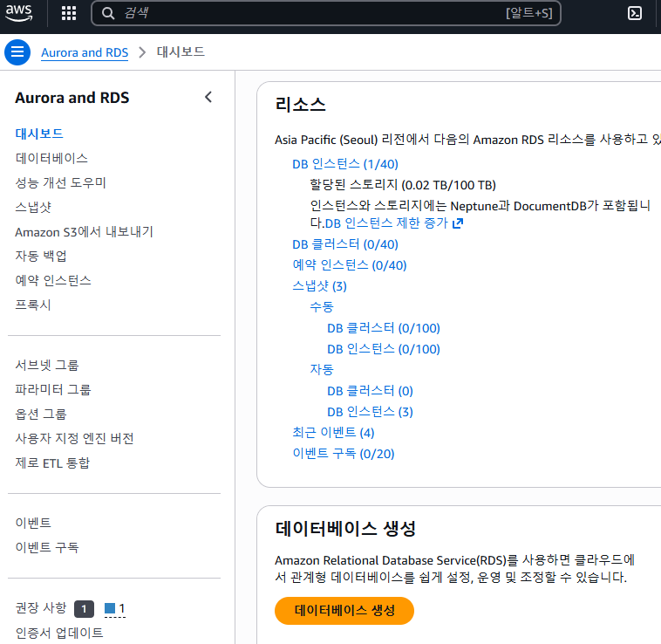Image resolution: width=661 pixels, height=644 pixels.
Task: Open 데이터베이스 in the sidebar
Action: pos(51,158)
